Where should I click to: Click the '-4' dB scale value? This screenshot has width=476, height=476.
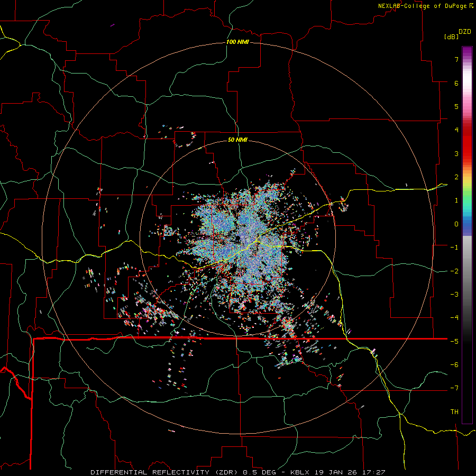pyautogui.click(x=454, y=318)
